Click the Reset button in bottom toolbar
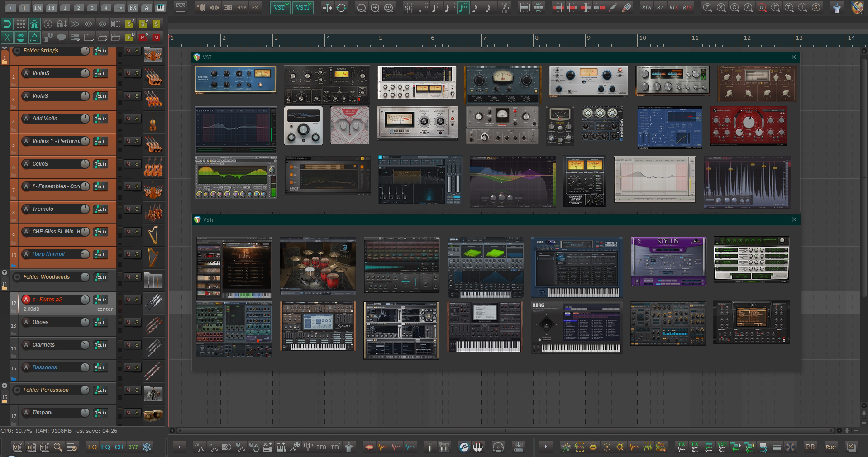This screenshot has height=457, width=868. 830,447
